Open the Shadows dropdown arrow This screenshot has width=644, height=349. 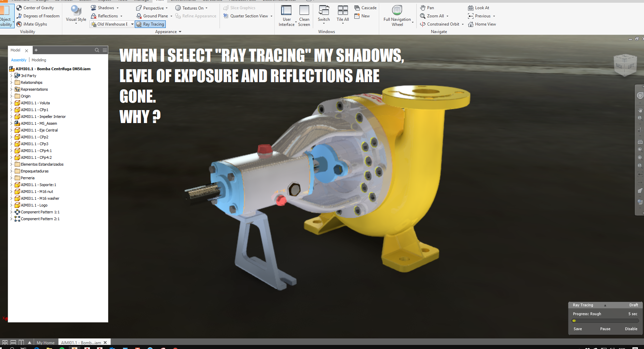[x=118, y=8]
